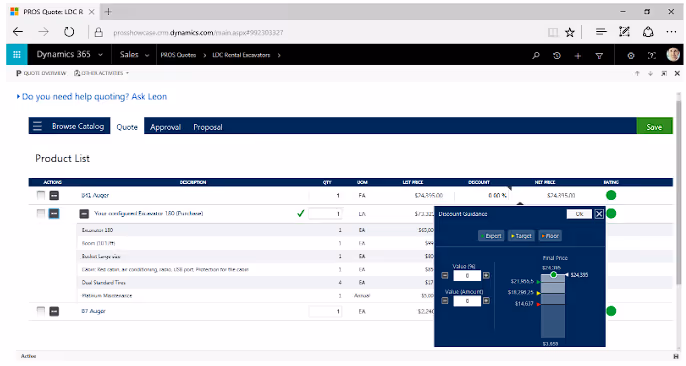Go to next record with down arrow

click(651, 73)
